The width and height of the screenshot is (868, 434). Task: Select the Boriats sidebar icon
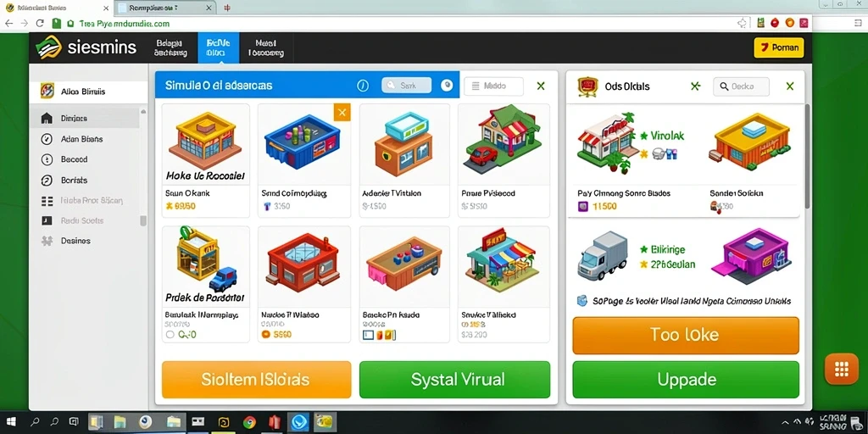[x=47, y=180]
